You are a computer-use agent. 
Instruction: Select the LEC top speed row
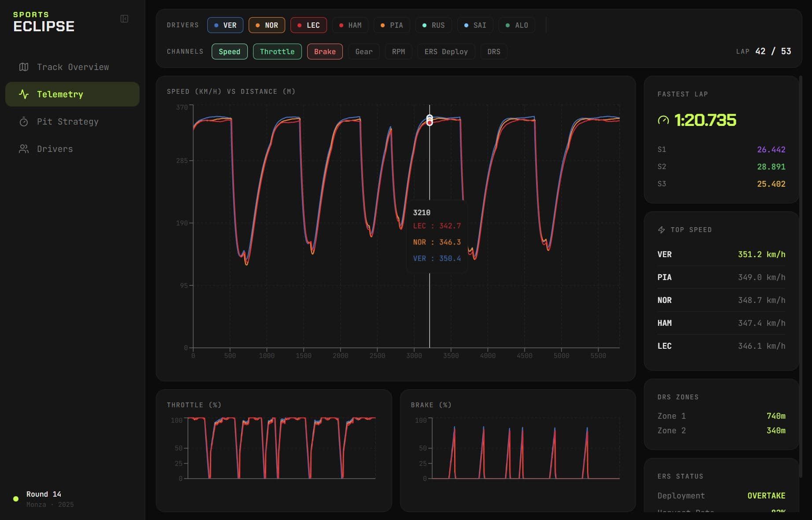721,346
